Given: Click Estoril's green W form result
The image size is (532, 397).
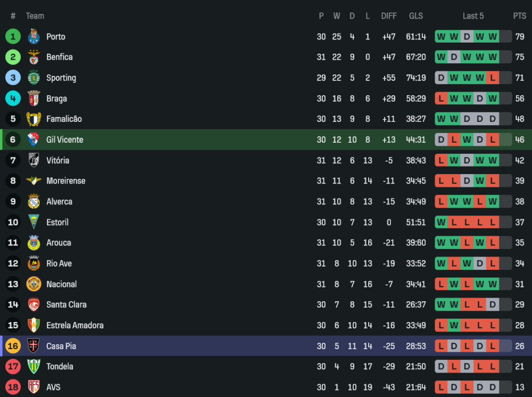Looking at the screenshot, I should point(441,222).
